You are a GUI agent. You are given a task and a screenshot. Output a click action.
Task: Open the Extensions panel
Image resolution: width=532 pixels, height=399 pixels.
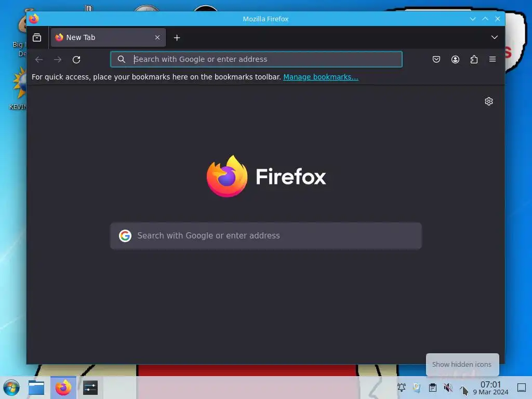pos(474,59)
